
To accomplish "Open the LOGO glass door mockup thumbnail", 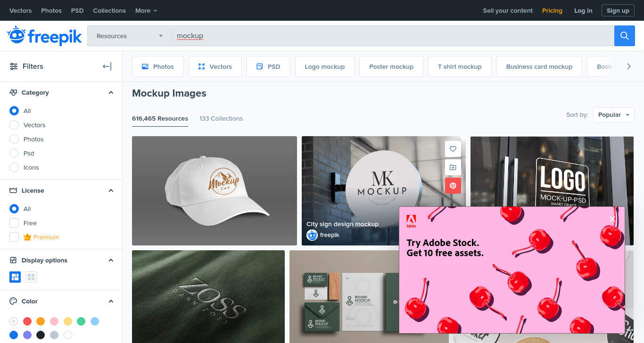I will tap(552, 171).
